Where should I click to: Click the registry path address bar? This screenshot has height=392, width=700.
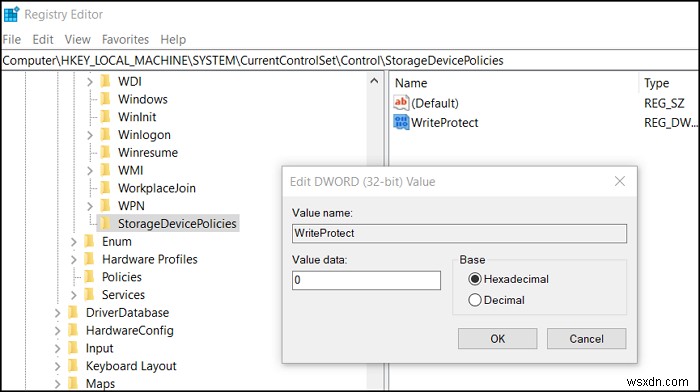tap(350, 60)
